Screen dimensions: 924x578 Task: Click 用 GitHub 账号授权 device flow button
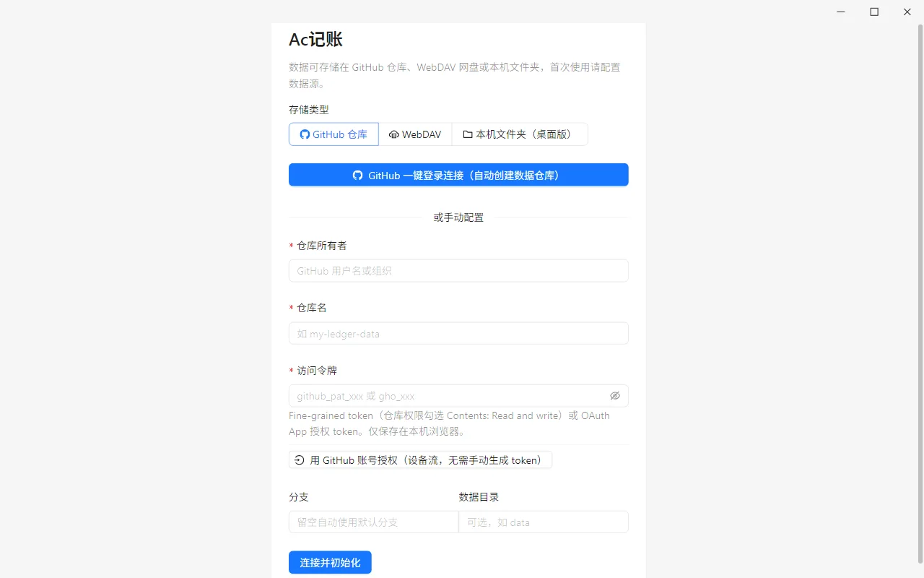pyautogui.click(x=420, y=460)
